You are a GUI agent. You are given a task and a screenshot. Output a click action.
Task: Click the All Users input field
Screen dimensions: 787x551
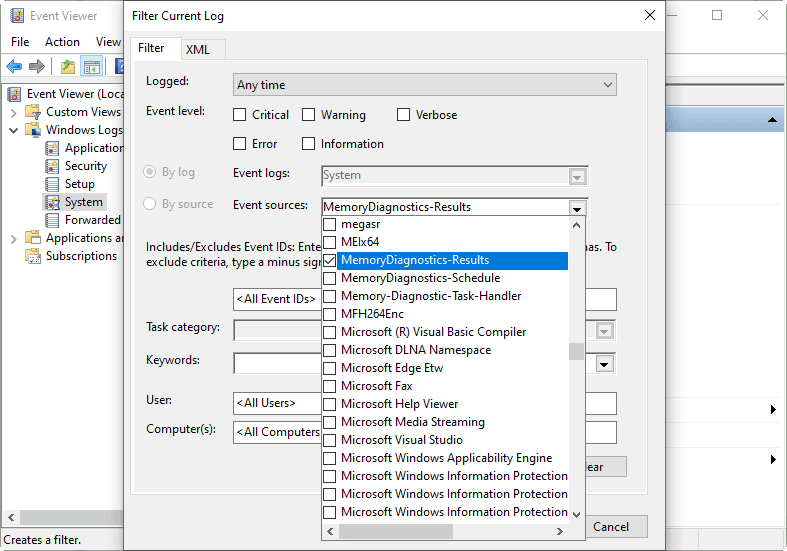click(276, 403)
